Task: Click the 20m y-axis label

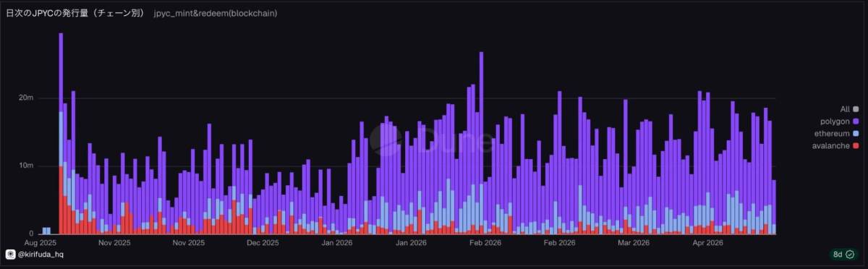Action: 26,98
